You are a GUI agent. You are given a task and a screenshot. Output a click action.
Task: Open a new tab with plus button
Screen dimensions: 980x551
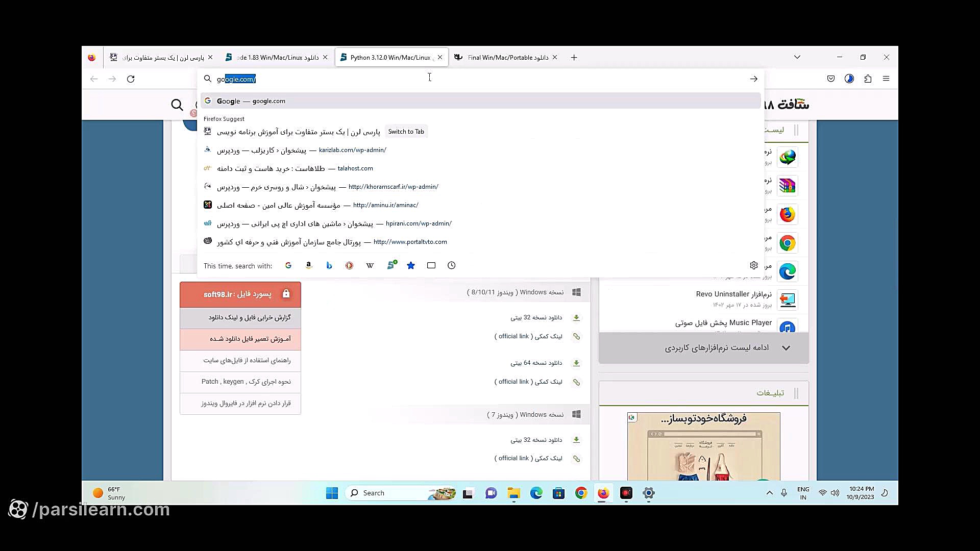click(574, 58)
